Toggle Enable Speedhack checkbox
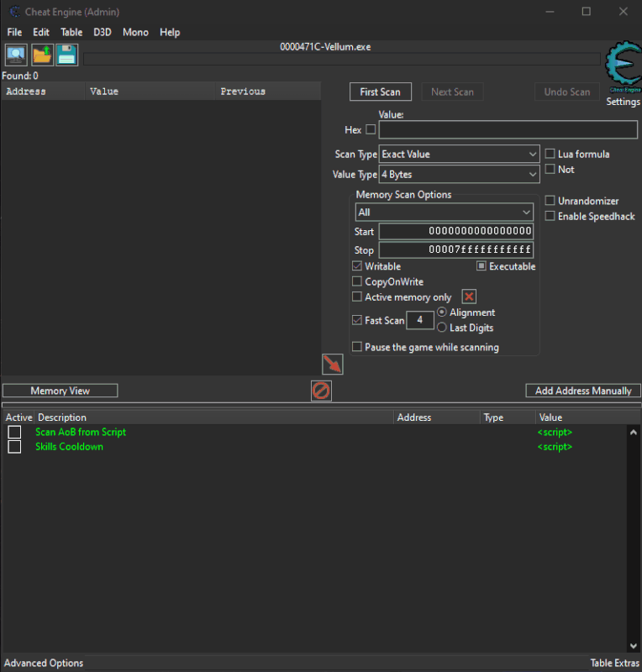The width and height of the screenshot is (642, 672). [550, 216]
